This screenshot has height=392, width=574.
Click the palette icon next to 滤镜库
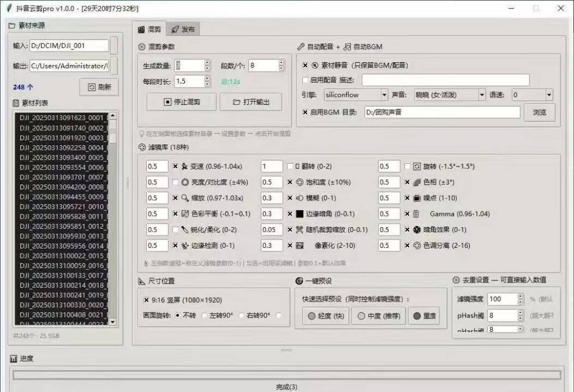(x=142, y=147)
